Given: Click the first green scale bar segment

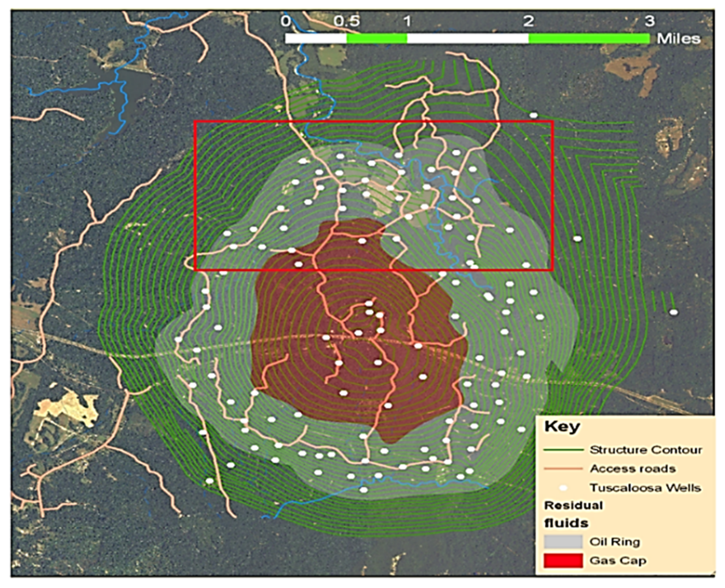Looking at the screenshot, I should pyautogui.click(x=376, y=39).
